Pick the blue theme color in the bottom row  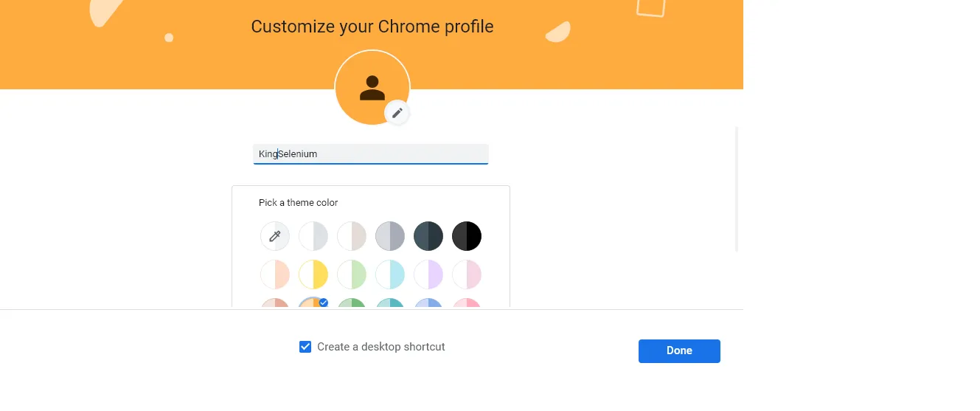428,303
